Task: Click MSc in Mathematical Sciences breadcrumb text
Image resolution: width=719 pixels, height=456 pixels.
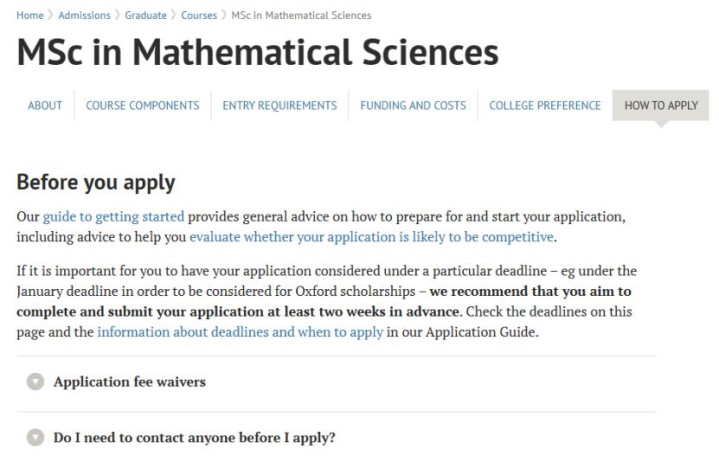Action: pyautogui.click(x=301, y=15)
